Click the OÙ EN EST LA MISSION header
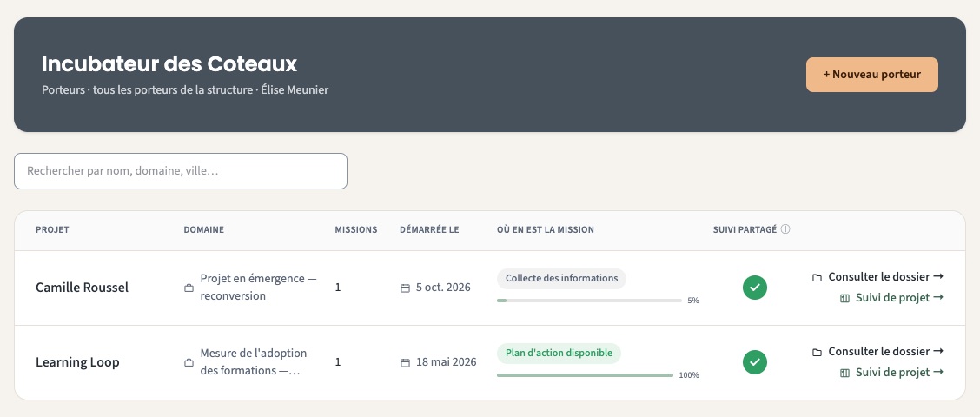 point(546,230)
